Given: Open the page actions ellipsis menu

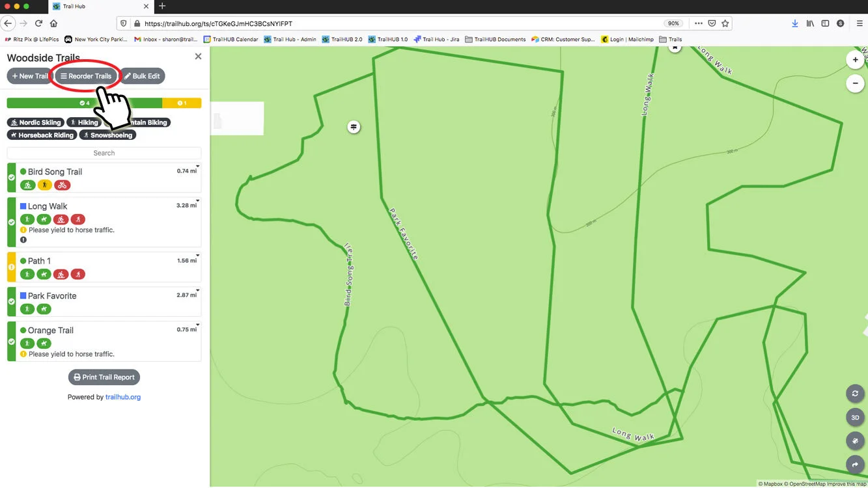Looking at the screenshot, I should pyautogui.click(x=698, y=23).
